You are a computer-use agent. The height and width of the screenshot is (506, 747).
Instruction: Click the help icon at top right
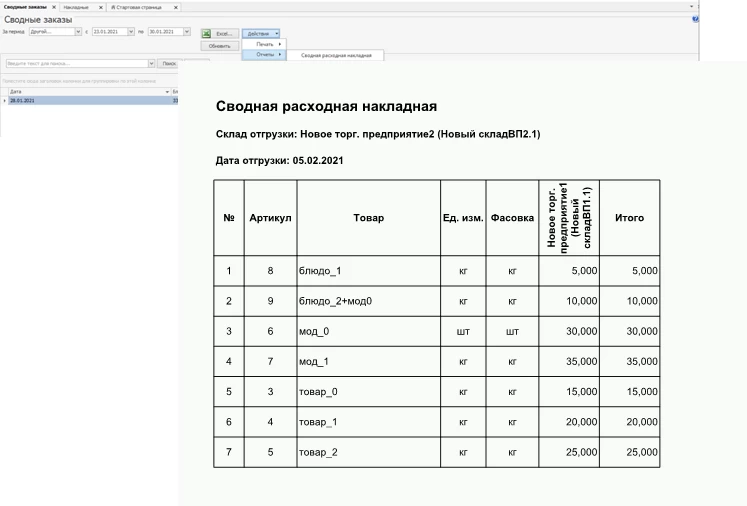(695, 19)
